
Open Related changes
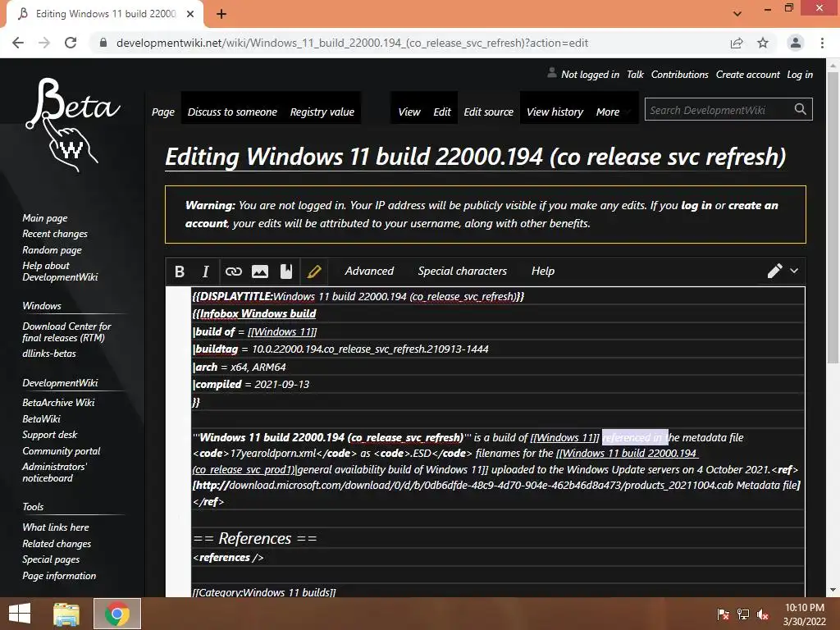(57, 543)
